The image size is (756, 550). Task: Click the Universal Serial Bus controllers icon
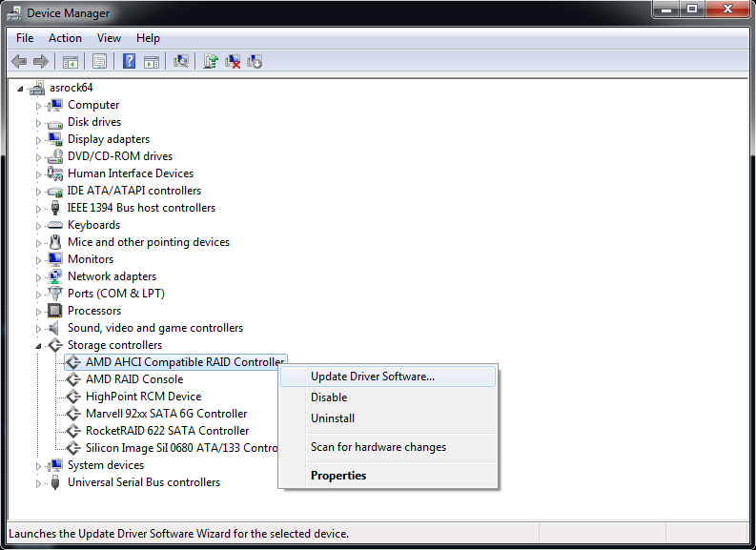pos(55,482)
